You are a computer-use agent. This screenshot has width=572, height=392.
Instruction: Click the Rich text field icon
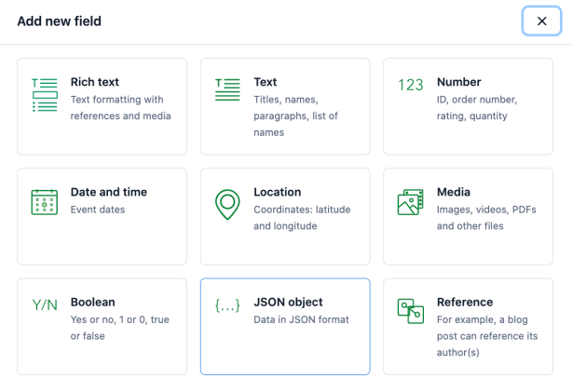(x=45, y=95)
